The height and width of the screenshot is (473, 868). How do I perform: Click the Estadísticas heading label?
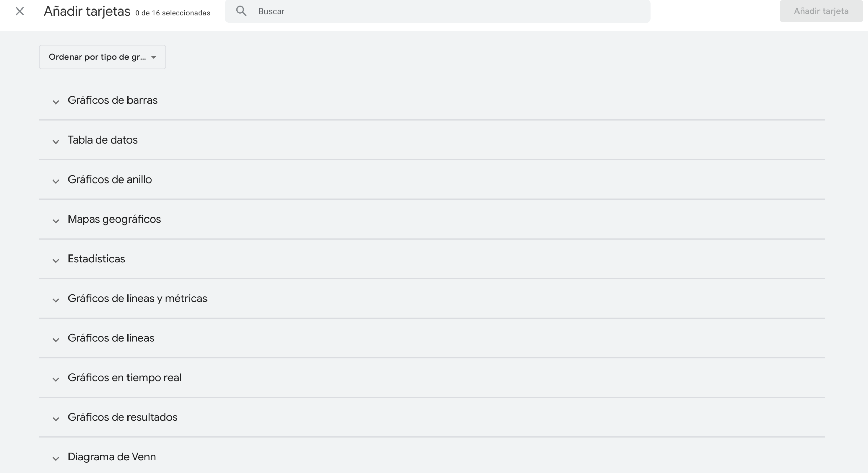click(96, 259)
